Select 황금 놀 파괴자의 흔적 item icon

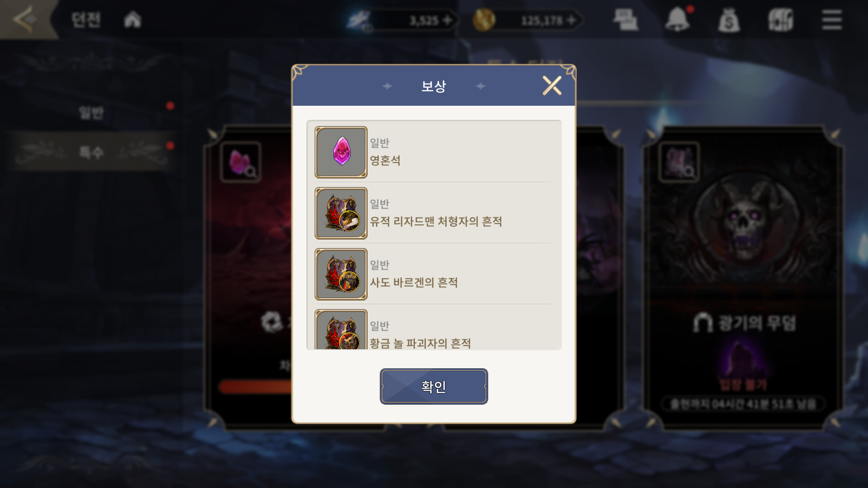[341, 329]
